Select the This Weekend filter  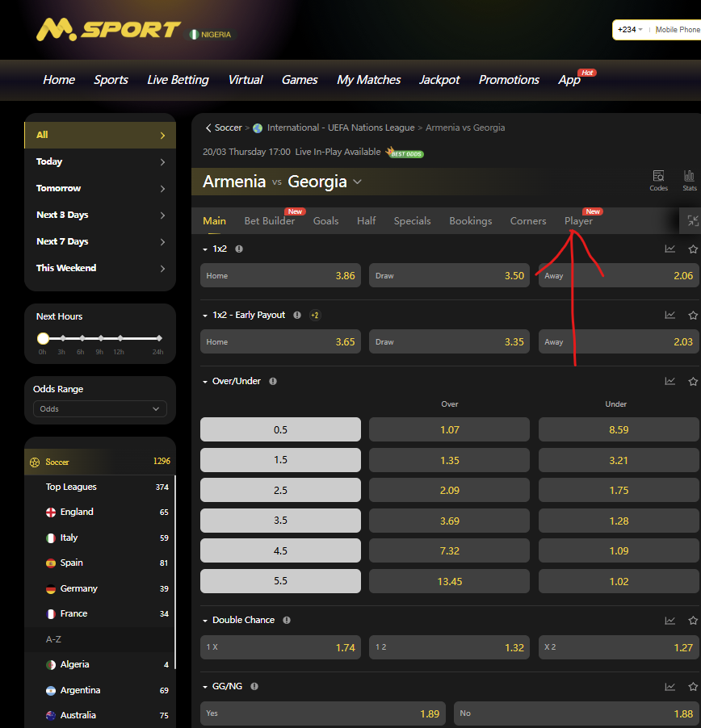click(x=100, y=268)
